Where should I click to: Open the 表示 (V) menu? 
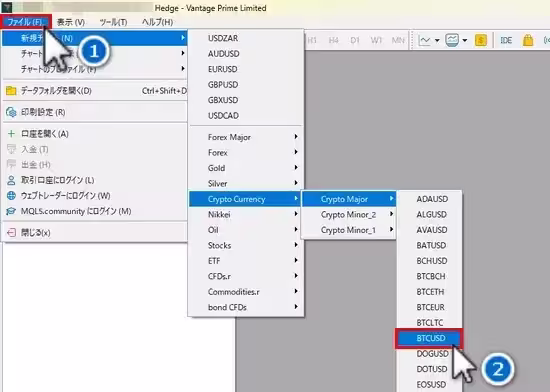coord(71,22)
